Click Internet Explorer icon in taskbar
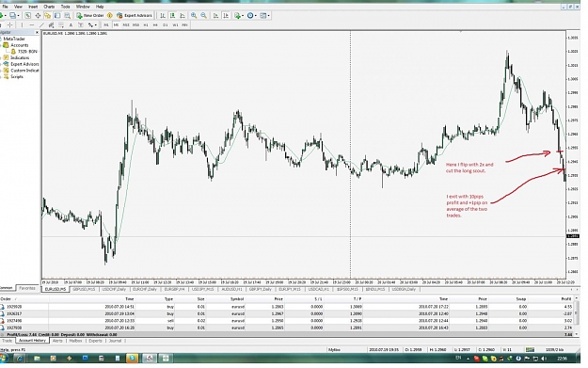 tap(19, 359)
